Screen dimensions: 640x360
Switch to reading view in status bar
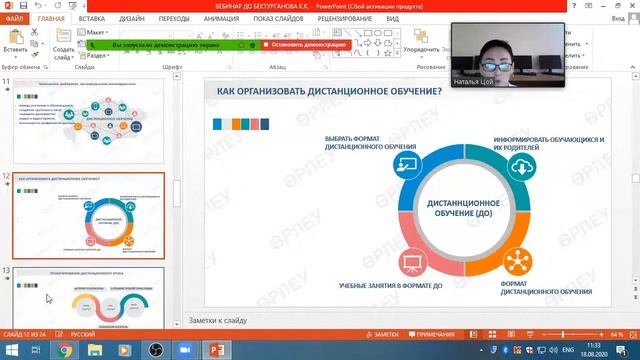(511, 334)
